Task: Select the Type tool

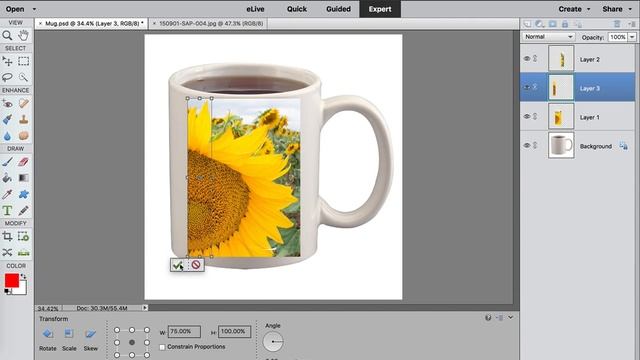Action: click(x=7, y=211)
